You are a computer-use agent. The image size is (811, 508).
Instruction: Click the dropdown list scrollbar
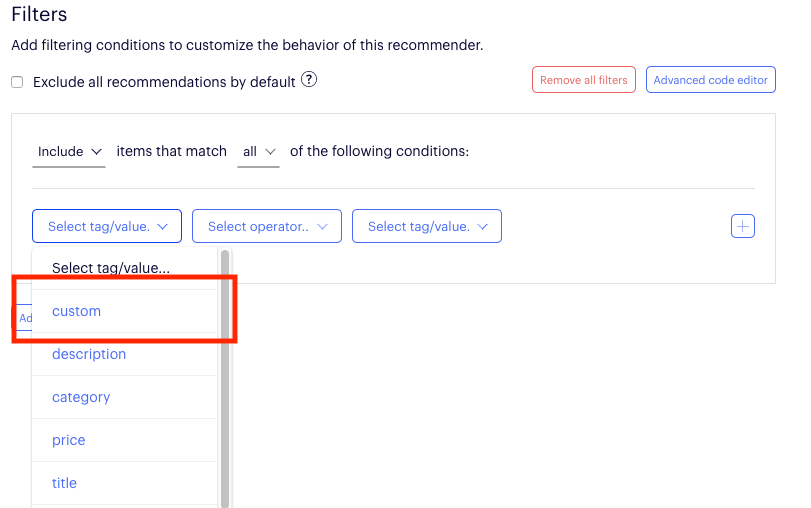click(x=225, y=379)
